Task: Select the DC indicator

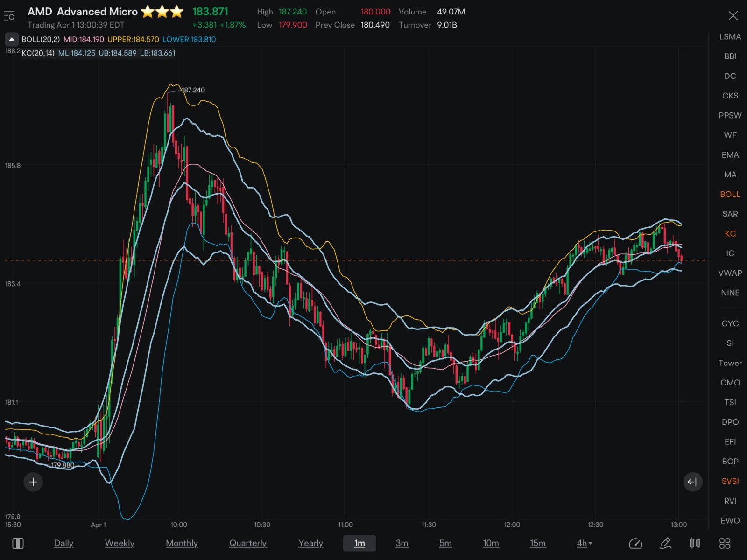Action: (x=730, y=76)
